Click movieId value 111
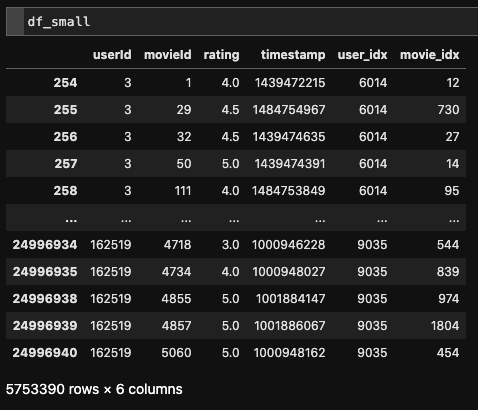 183,190
